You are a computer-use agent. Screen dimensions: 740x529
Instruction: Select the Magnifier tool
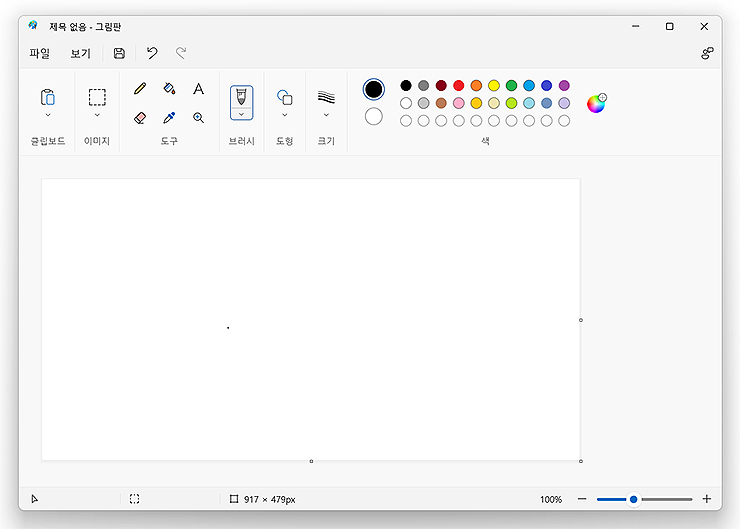tap(198, 118)
